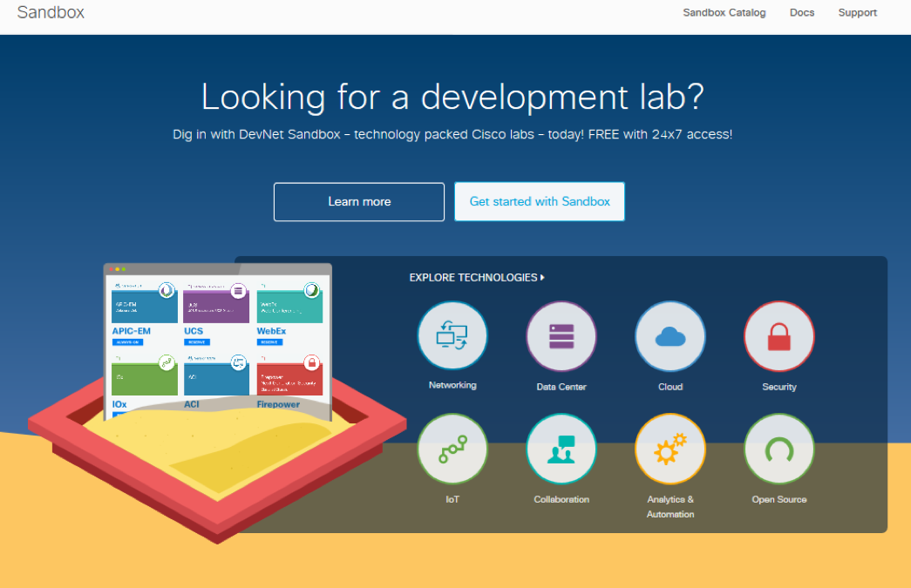This screenshot has width=911, height=588.
Task: Click the IoT label text
Action: [x=452, y=499]
